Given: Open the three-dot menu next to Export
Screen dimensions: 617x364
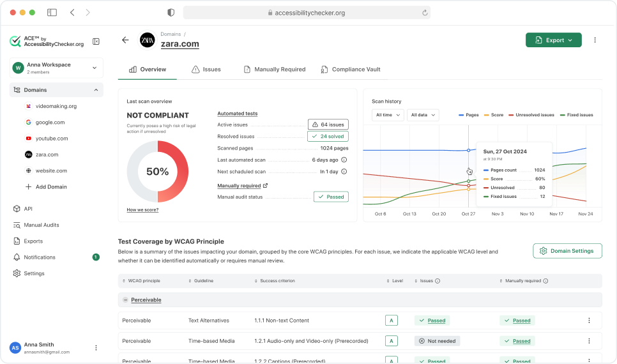Looking at the screenshot, I should [595, 40].
